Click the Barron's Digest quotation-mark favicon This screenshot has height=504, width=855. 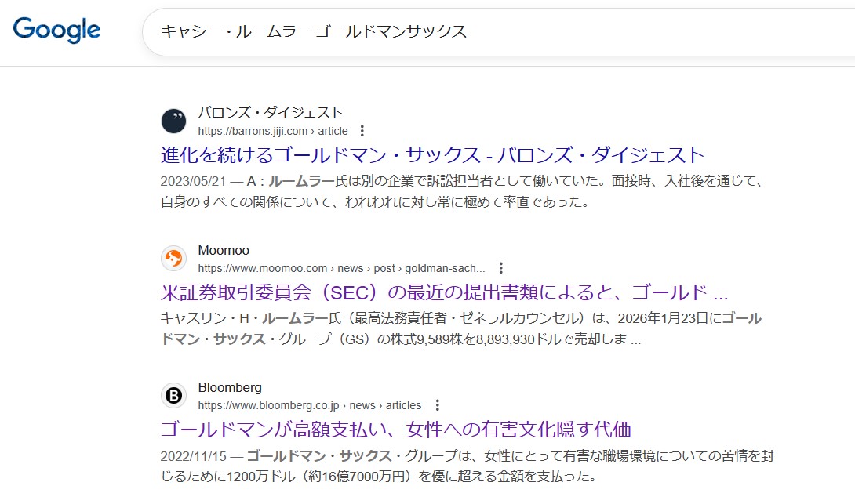173,121
